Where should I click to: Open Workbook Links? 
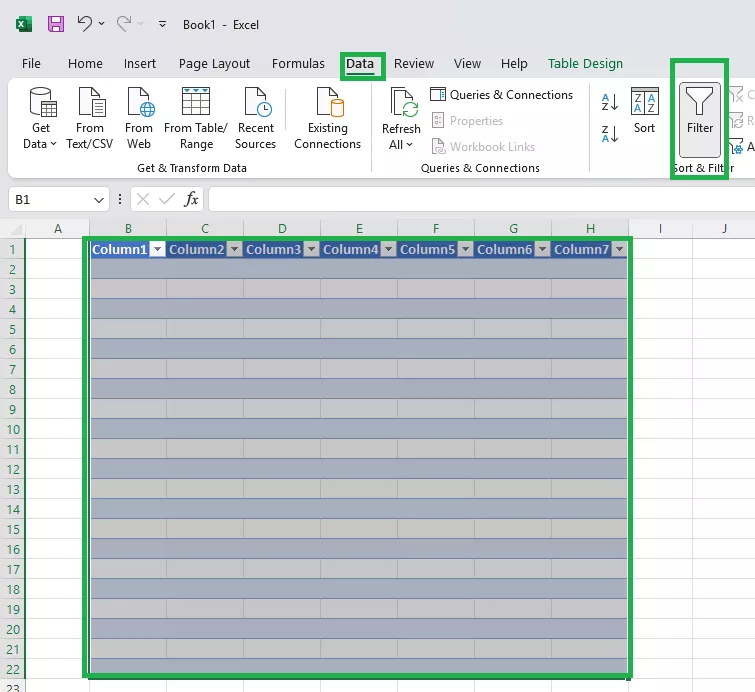(x=483, y=146)
